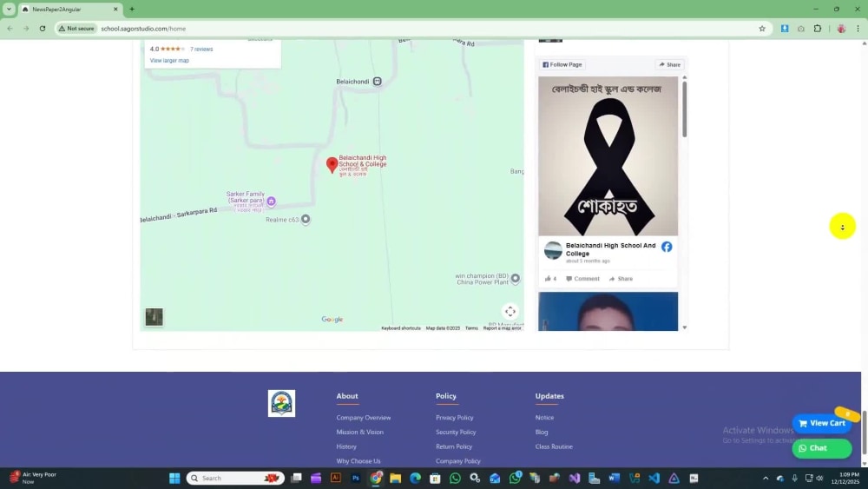Open Blog link under Updates
868x489 pixels.
click(542, 432)
